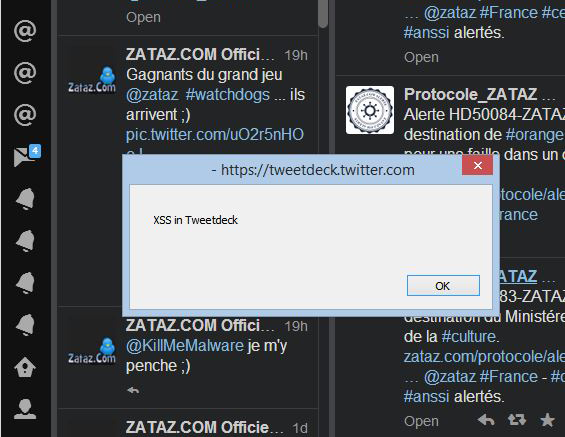Click OK in the XSS in Tweetdeck dialog

tap(443, 286)
